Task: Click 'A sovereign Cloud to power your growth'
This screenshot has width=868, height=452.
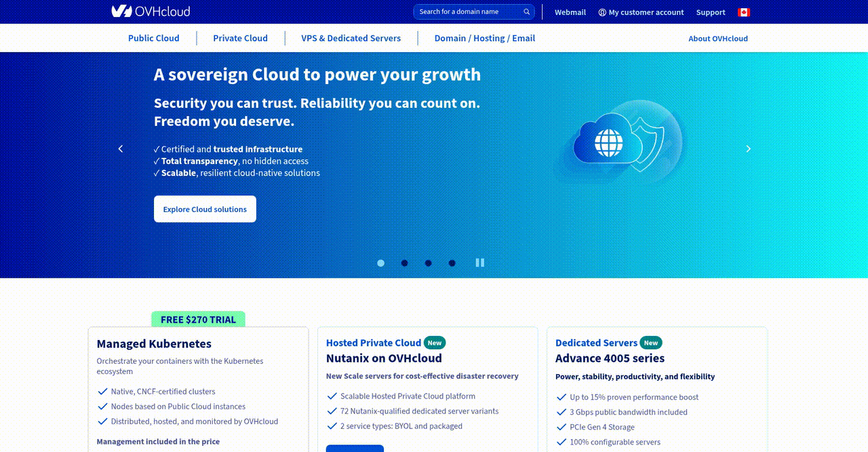Action: [x=317, y=75]
